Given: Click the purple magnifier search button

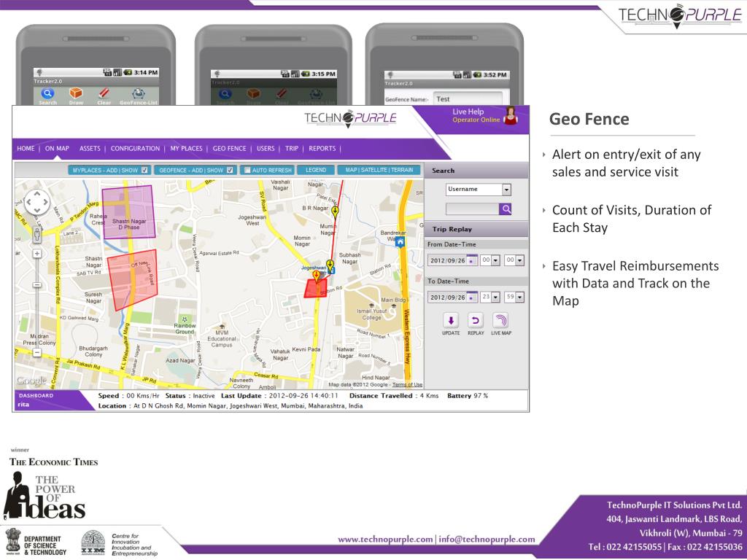Looking at the screenshot, I should click(x=506, y=209).
